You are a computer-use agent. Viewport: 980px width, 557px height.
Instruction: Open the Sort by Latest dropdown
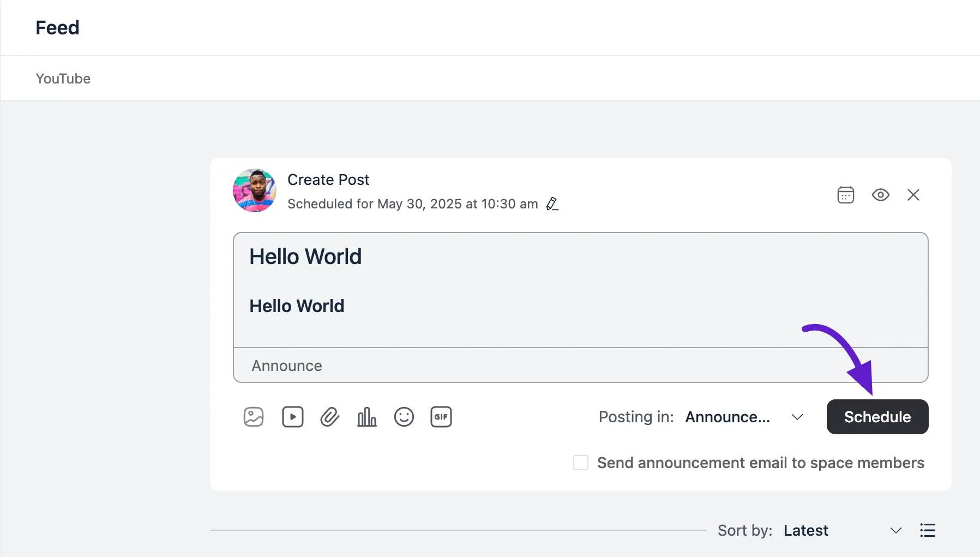pos(843,530)
